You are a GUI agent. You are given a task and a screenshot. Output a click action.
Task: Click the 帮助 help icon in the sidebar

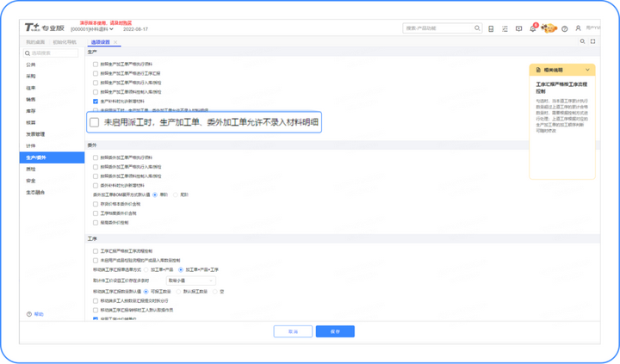[x=29, y=314]
